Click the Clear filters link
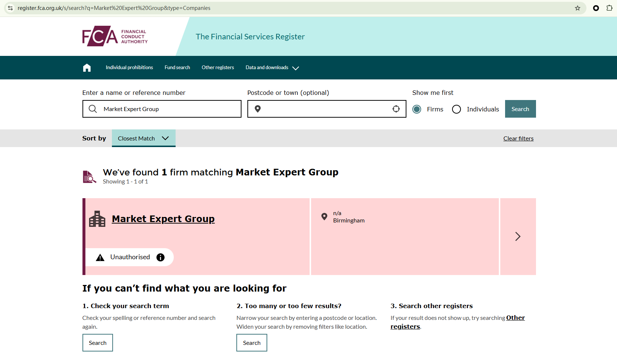 pos(518,139)
